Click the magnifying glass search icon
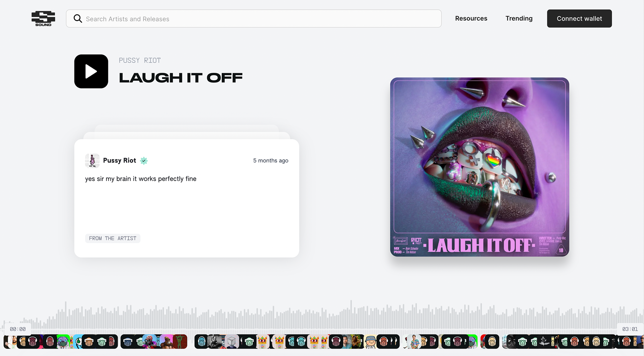Viewport: 644px width, 356px height. point(78,18)
